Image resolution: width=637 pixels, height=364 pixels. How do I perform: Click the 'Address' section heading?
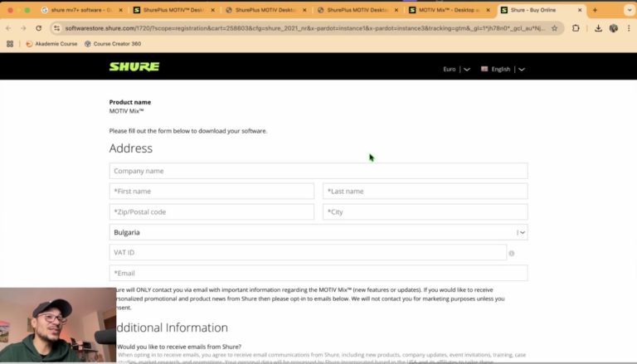(x=131, y=148)
